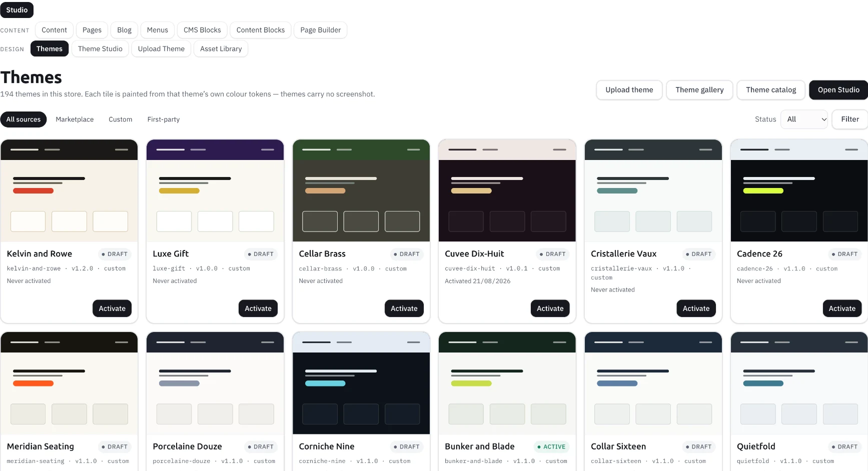This screenshot has width=868, height=471.
Task: Open the Status dropdown set to All
Action: [804, 119]
